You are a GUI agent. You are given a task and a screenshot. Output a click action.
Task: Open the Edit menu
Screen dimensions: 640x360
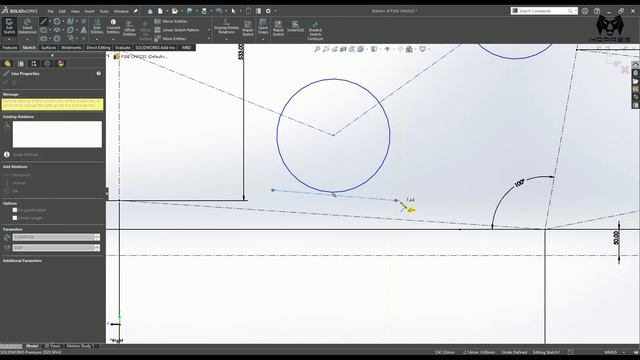coord(62,11)
